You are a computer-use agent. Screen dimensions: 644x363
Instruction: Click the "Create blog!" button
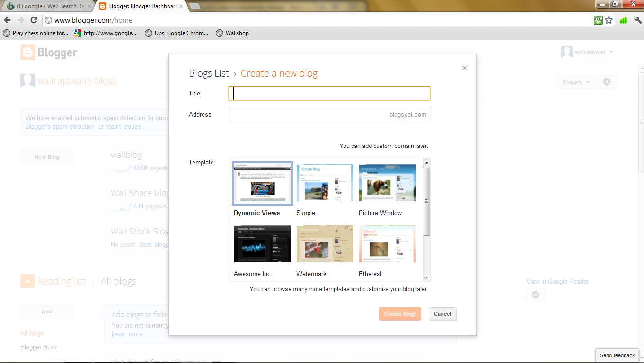click(x=399, y=314)
